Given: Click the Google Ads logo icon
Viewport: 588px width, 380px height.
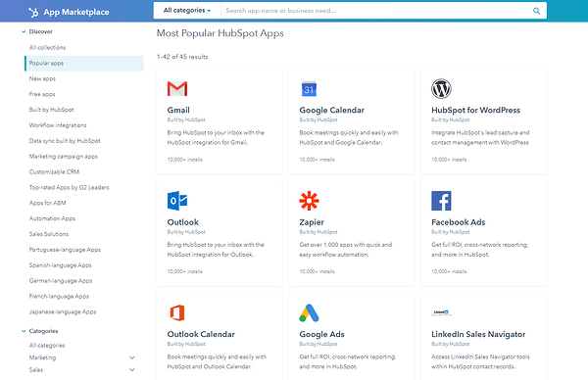Looking at the screenshot, I should (309, 313).
